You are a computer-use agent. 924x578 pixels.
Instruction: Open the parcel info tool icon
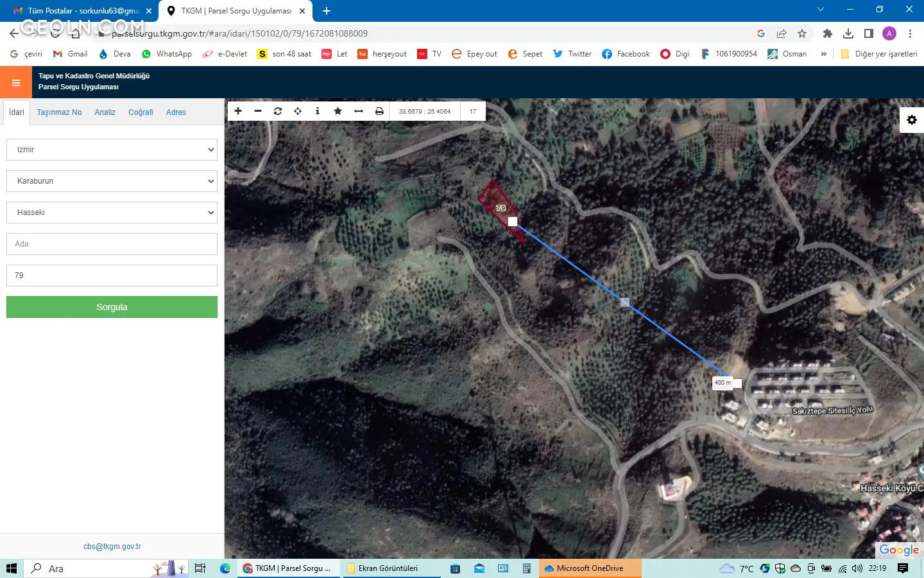(x=318, y=111)
